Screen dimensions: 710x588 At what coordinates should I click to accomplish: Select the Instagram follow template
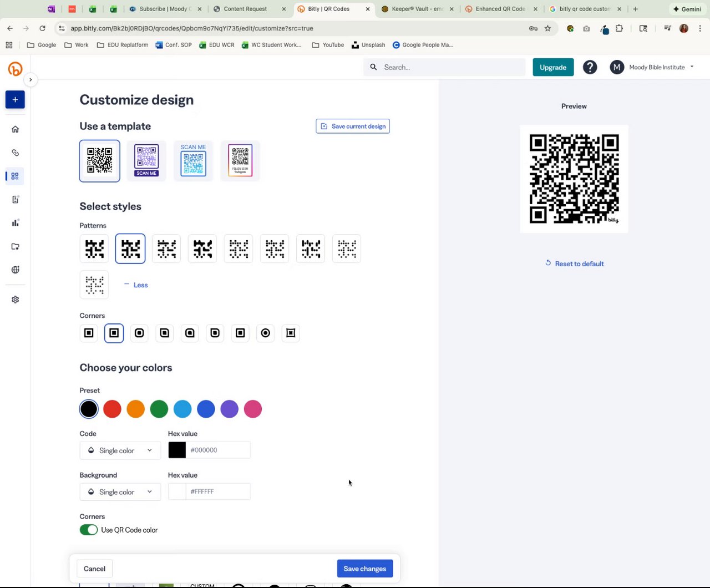(x=240, y=161)
